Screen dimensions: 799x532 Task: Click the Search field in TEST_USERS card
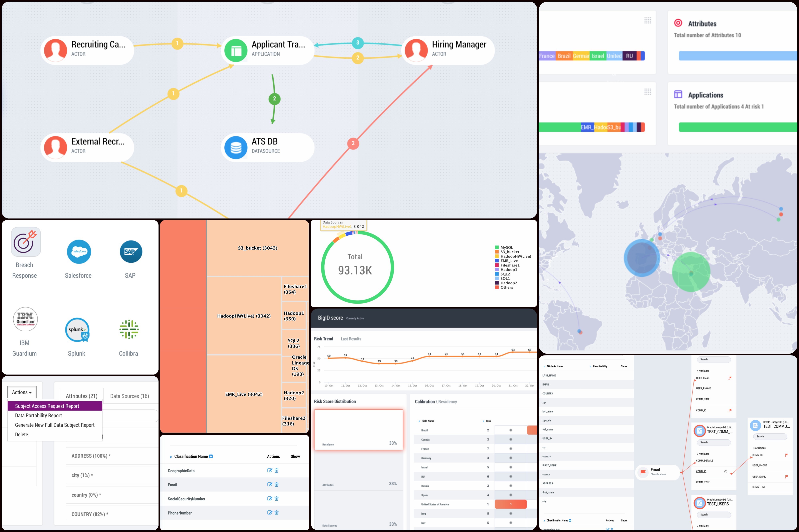click(x=714, y=515)
